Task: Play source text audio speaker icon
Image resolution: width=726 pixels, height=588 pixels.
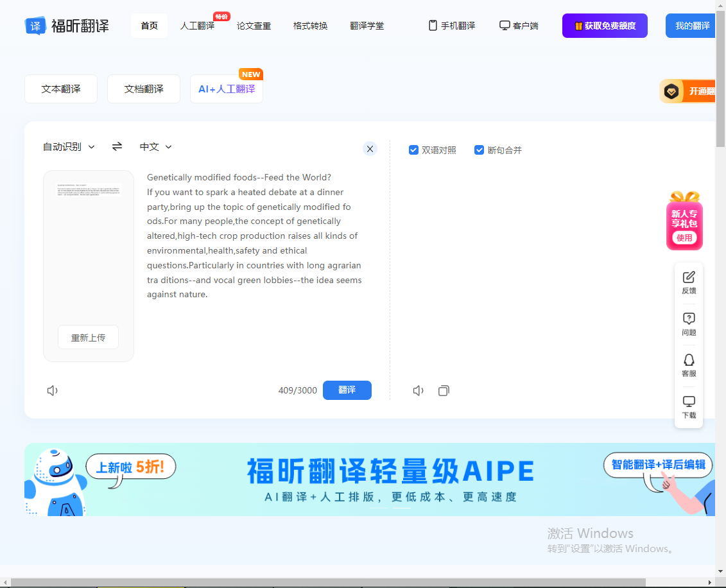Action: coord(53,390)
